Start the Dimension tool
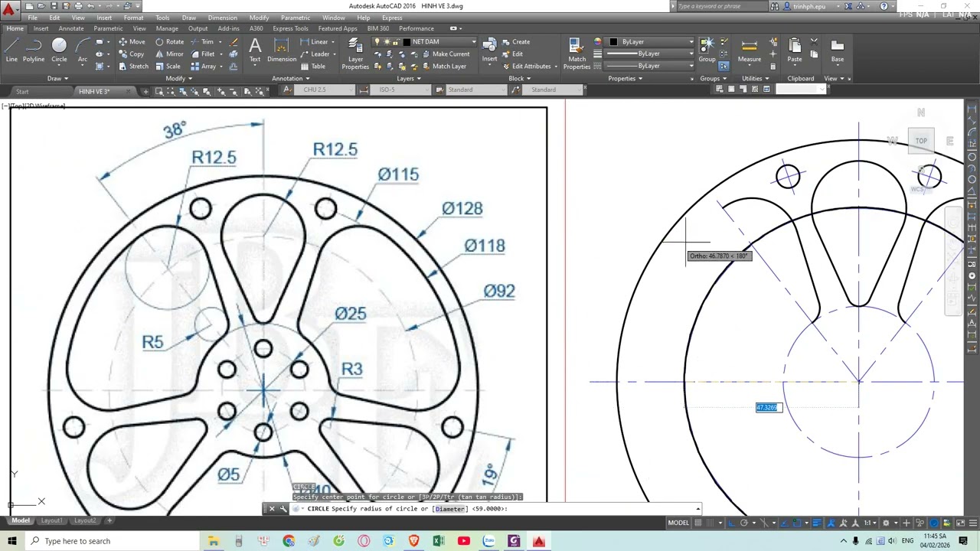 (282, 49)
